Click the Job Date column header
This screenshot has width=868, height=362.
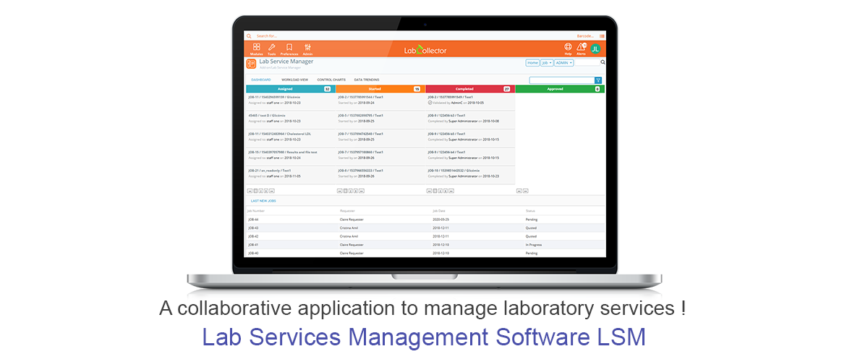(439, 211)
